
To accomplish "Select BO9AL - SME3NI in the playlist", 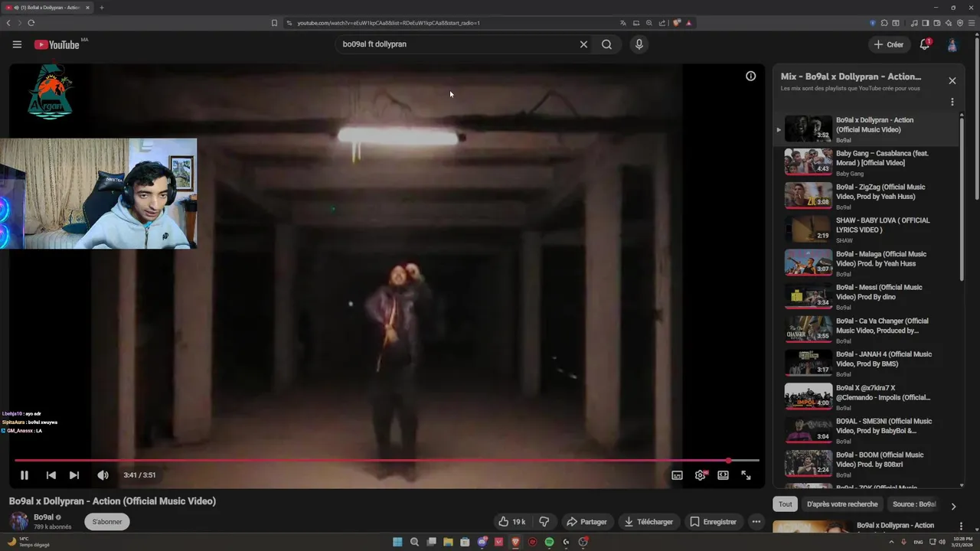I will pyautogui.click(x=867, y=430).
